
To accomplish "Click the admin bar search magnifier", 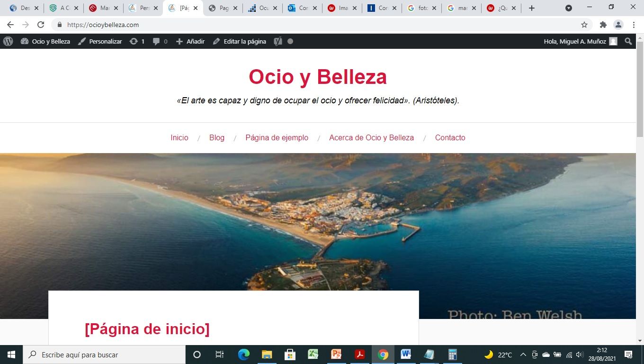I will tap(628, 41).
